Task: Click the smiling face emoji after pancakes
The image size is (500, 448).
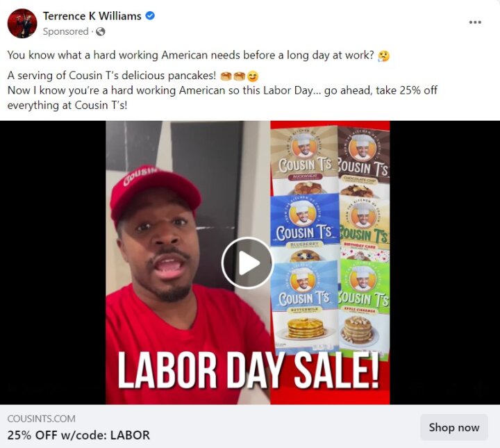Action: [x=253, y=76]
